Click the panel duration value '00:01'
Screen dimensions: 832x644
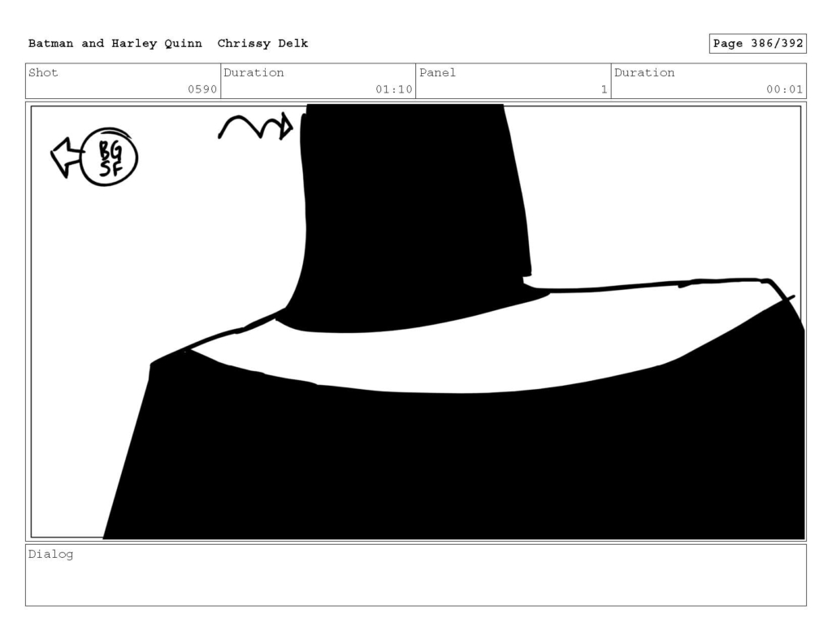click(784, 89)
